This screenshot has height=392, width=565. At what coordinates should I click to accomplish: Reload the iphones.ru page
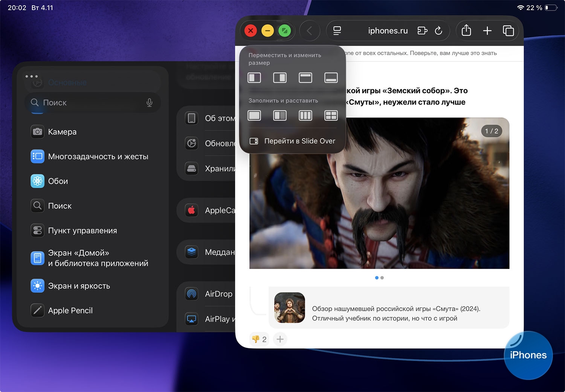pos(438,30)
